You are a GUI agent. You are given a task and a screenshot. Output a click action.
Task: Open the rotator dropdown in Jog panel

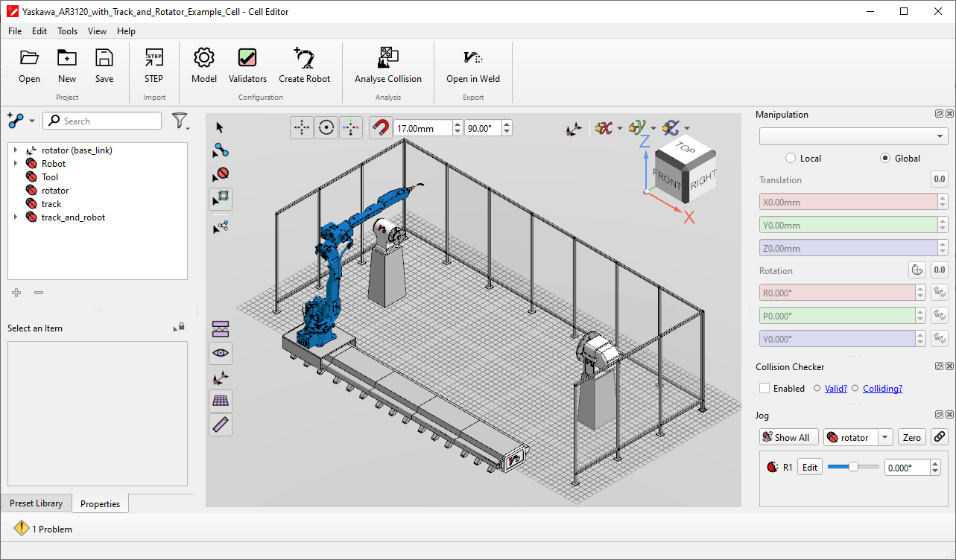(x=885, y=438)
